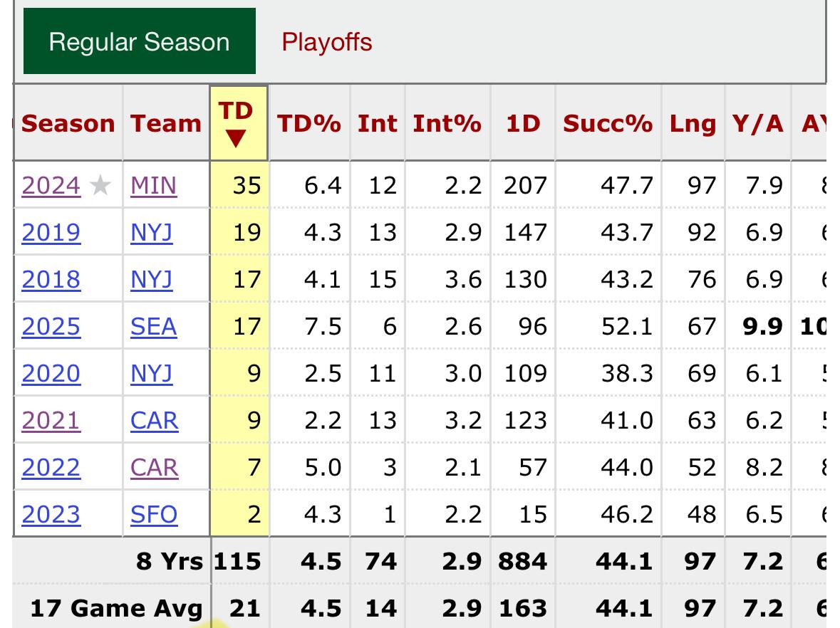Sort by the Succ% column header
The height and width of the screenshot is (628, 840).
pos(607,123)
